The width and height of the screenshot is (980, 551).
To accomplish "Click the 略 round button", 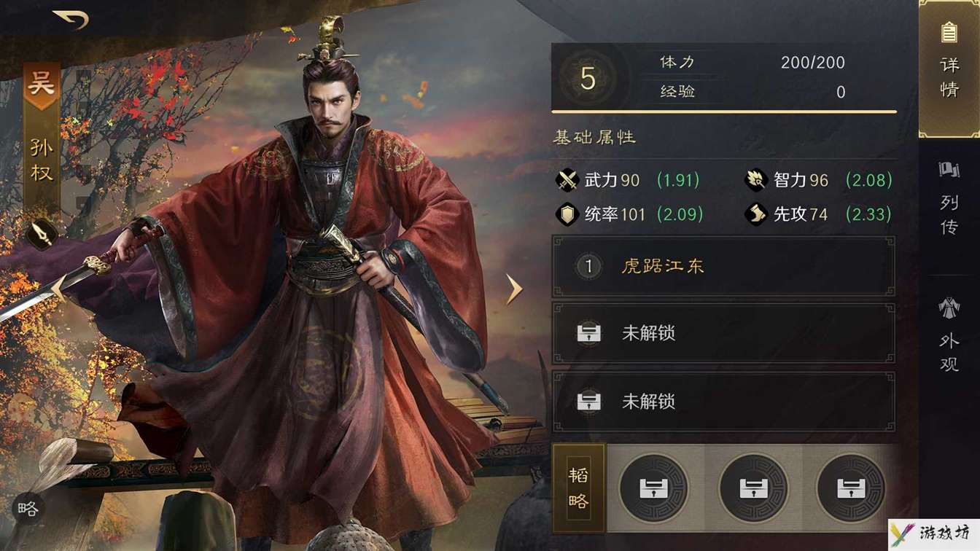I will point(28,509).
